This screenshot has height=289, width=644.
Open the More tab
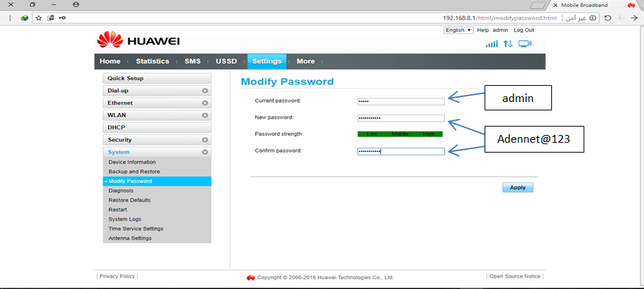point(305,61)
